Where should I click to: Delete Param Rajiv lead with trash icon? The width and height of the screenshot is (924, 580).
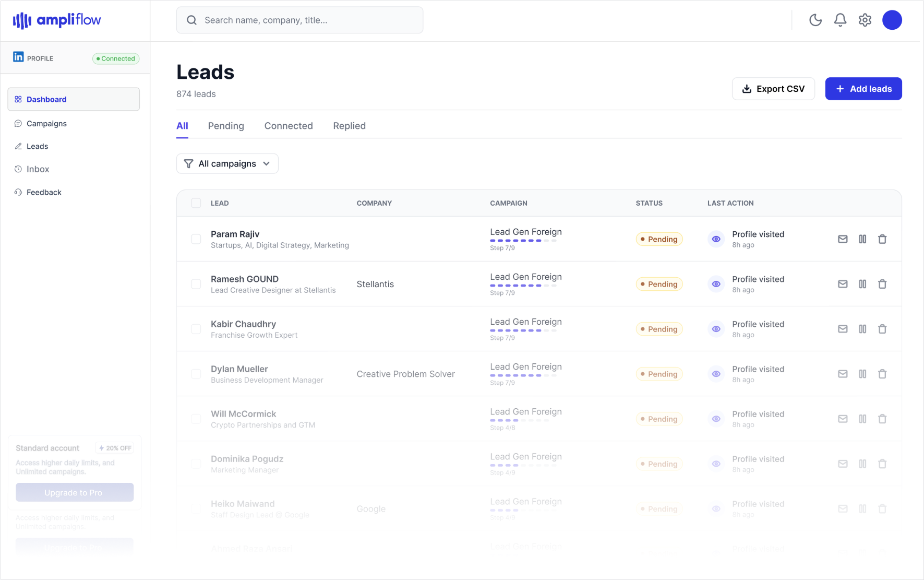point(882,239)
